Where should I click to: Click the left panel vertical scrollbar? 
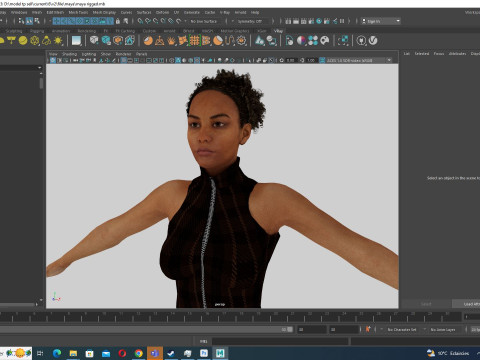click(41, 83)
